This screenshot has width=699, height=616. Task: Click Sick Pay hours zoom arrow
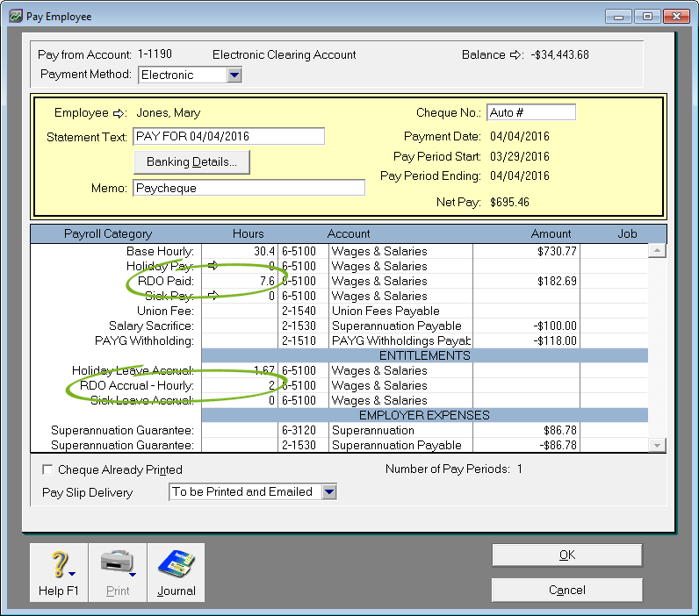pyautogui.click(x=211, y=296)
